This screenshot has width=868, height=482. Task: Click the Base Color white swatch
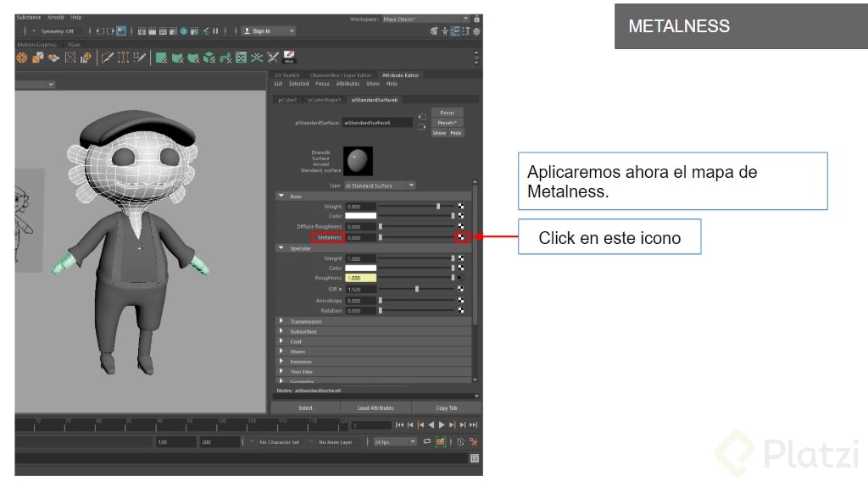(360, 216)
